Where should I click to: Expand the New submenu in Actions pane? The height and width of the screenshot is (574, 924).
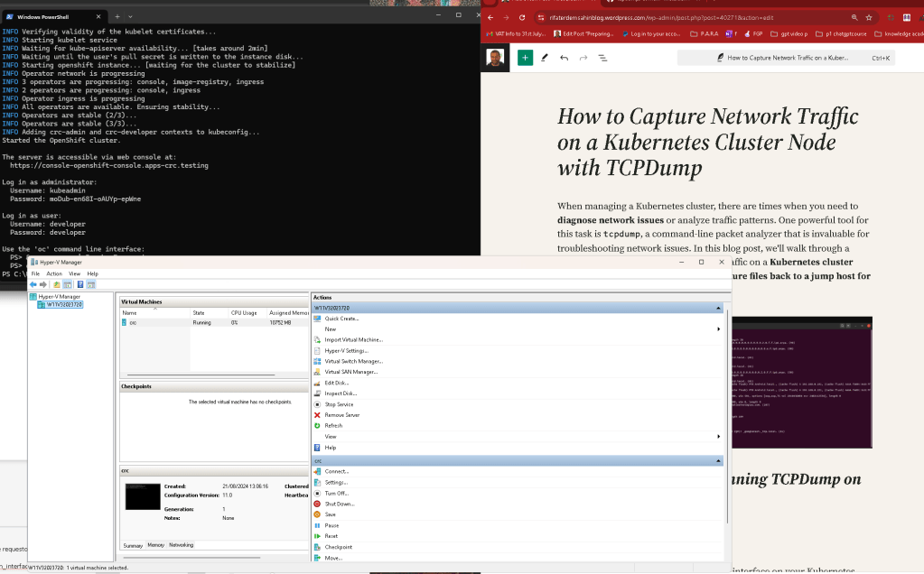(718, 329)
